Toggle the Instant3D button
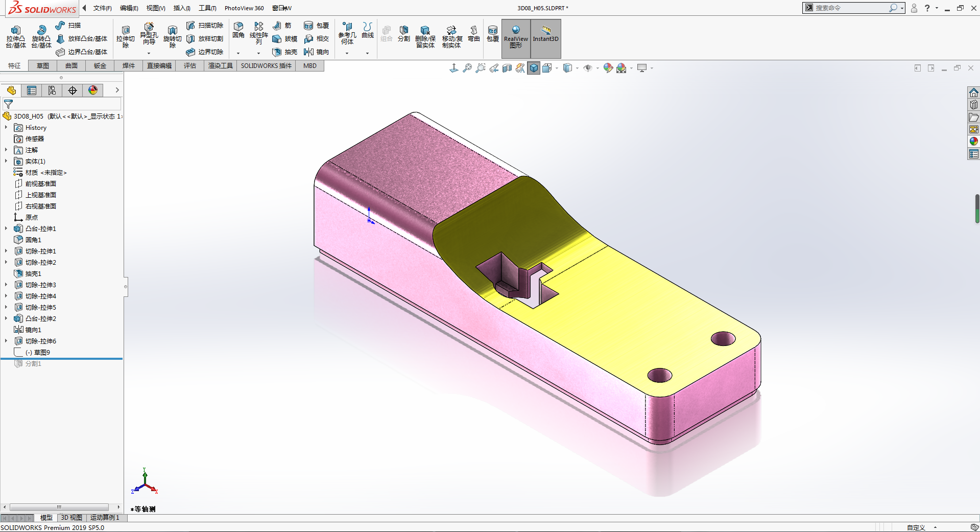The image size is (980, 532). pyautogui.click(x=545, y=38)
